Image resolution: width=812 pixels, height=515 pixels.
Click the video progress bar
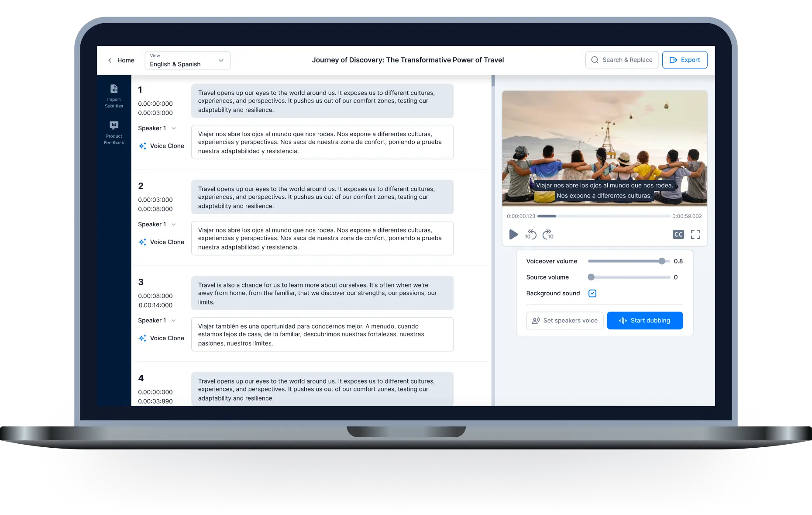coord(603,216)
